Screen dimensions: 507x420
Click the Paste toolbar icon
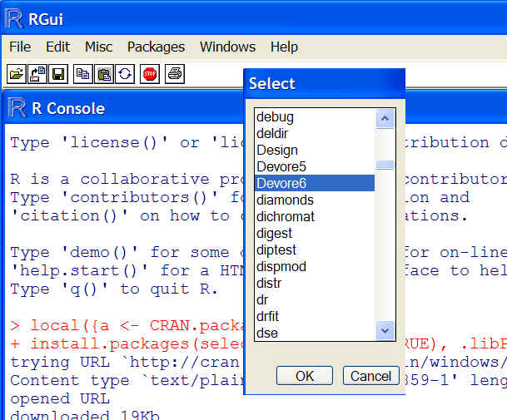tap(104, 74)
